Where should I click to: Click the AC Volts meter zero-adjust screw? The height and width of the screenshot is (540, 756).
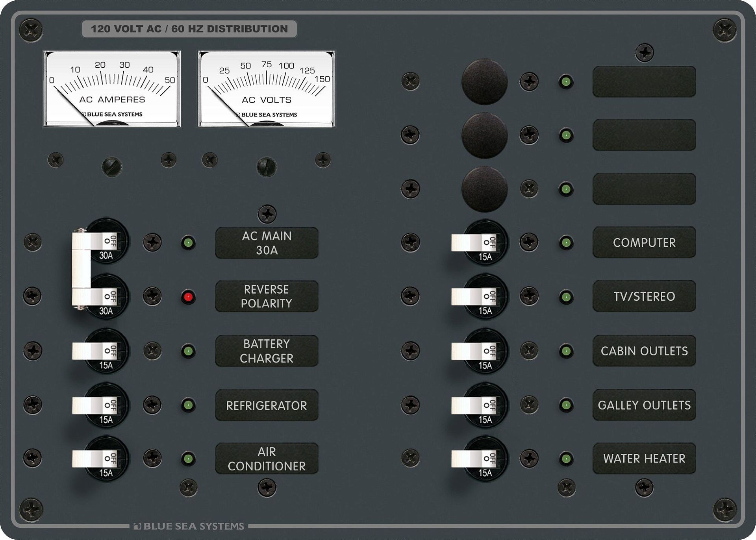[267, 167]
